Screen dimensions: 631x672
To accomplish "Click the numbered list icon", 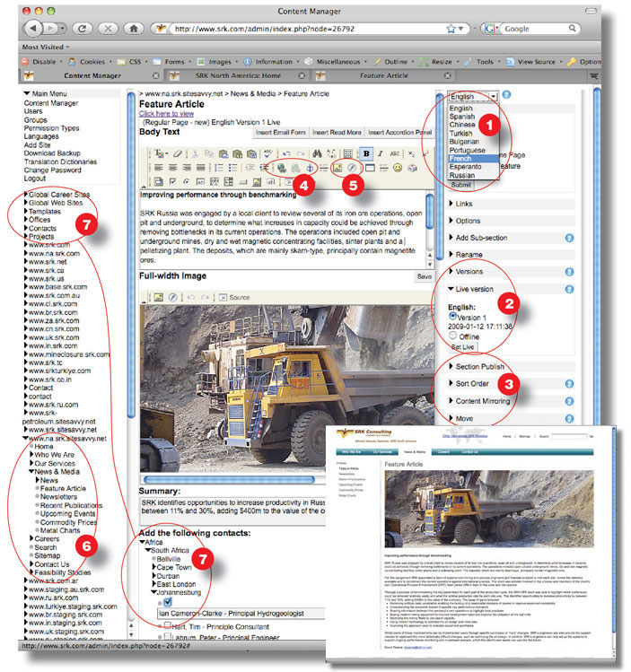I will pyautogui.click(x=219, y=168).
